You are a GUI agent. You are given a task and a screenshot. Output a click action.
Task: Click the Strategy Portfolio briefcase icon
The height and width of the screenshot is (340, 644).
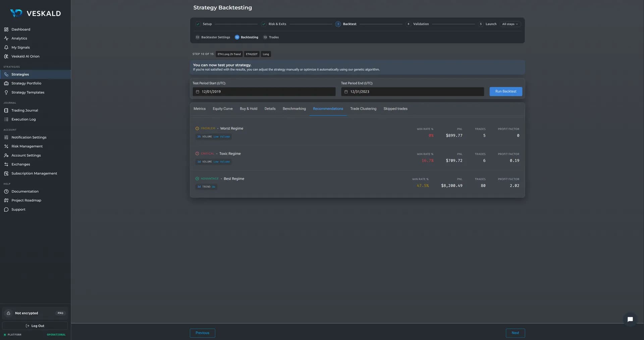click(x=6, y=83)
